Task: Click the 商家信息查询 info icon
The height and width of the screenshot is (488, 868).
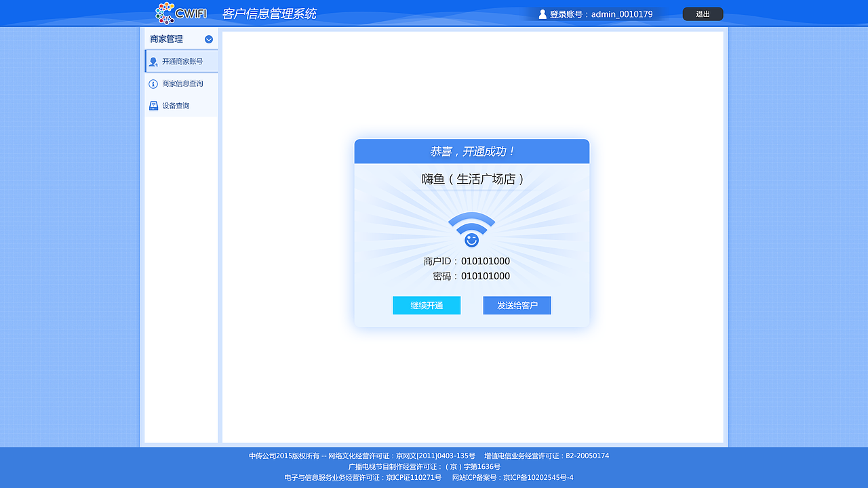Action: pos(153,83)
